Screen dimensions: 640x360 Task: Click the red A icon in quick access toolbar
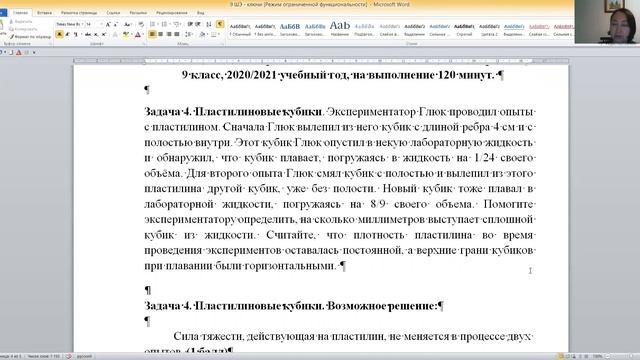pos(19,52)
